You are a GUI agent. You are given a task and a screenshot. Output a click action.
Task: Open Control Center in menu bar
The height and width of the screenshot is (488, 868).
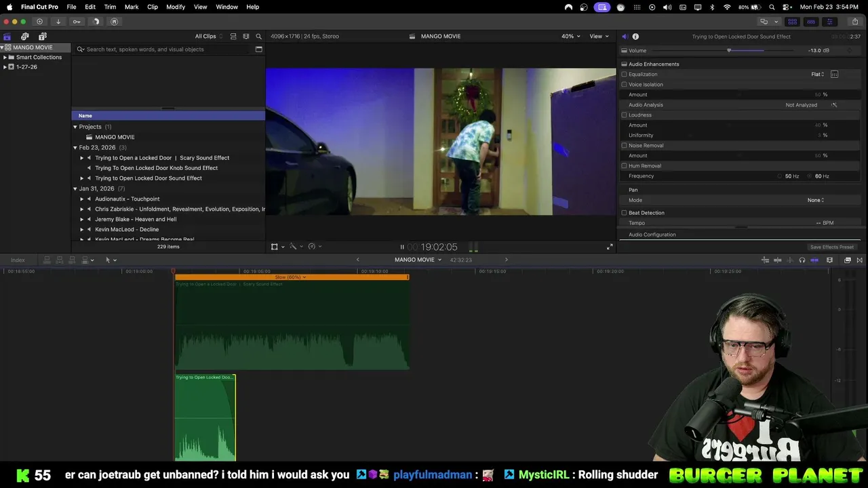pyautogui.click(x=786, y=7)
